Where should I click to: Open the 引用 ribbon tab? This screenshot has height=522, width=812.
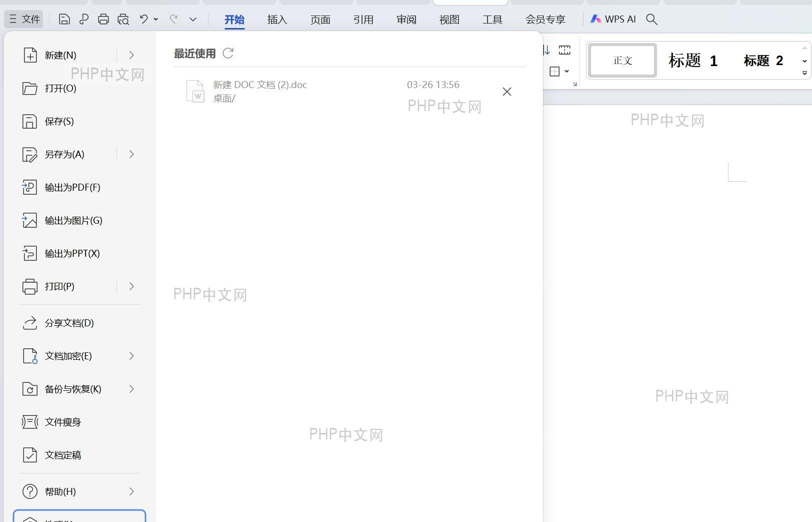coord(363,20)
